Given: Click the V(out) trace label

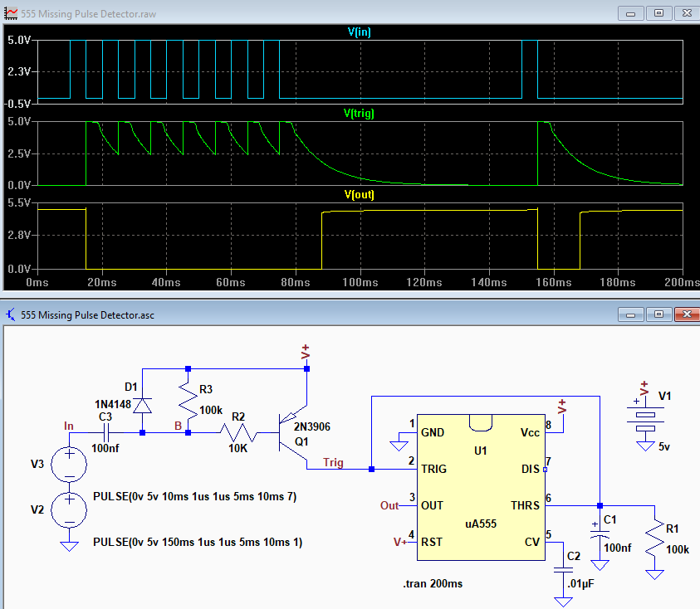Looking at the screenshot, I should [359, 194].
